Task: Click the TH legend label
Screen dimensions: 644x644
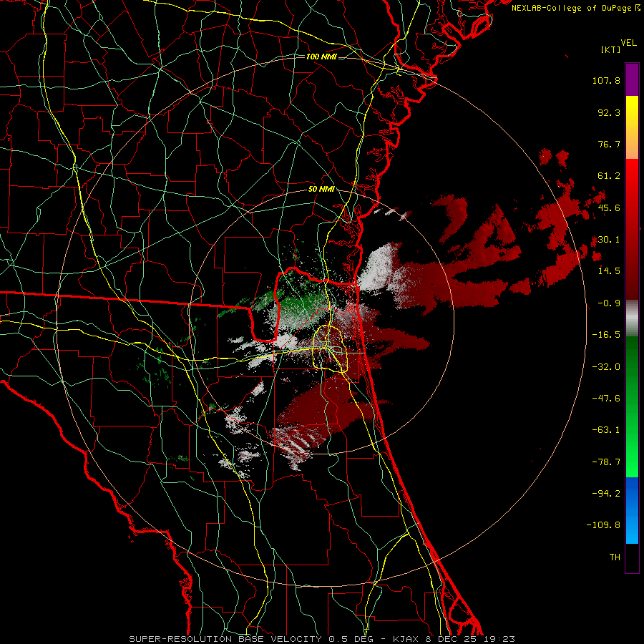Action: [x=615, y=557]
